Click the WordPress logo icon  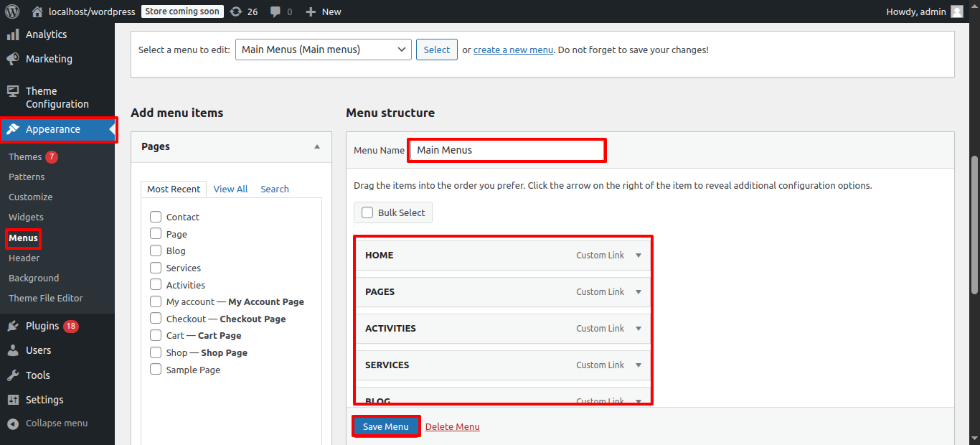coord(12,11)
